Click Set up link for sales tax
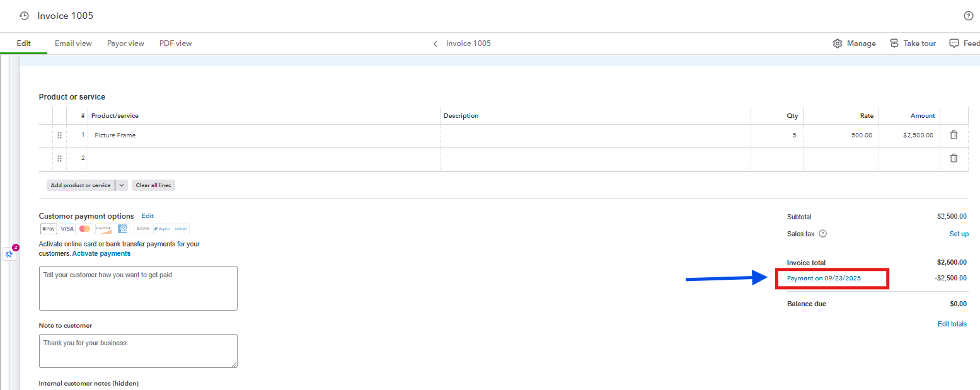This screenshot has width=980, height=390. click(x=959, y=234)
